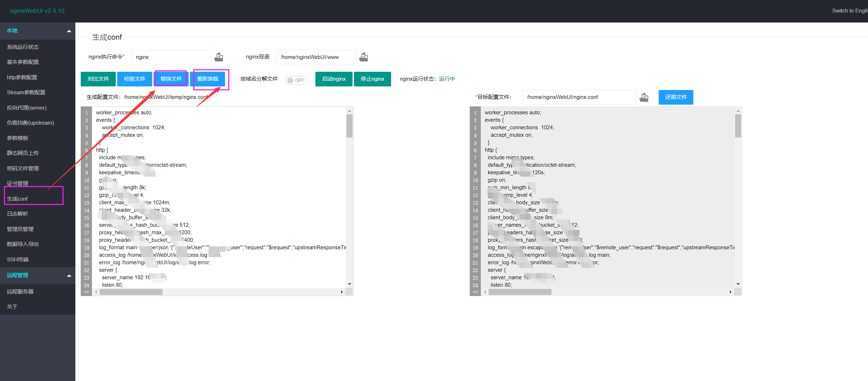Click 'server {' line in the right editor
The height and width of the screenshot is (381, 868).
[497, 270]
